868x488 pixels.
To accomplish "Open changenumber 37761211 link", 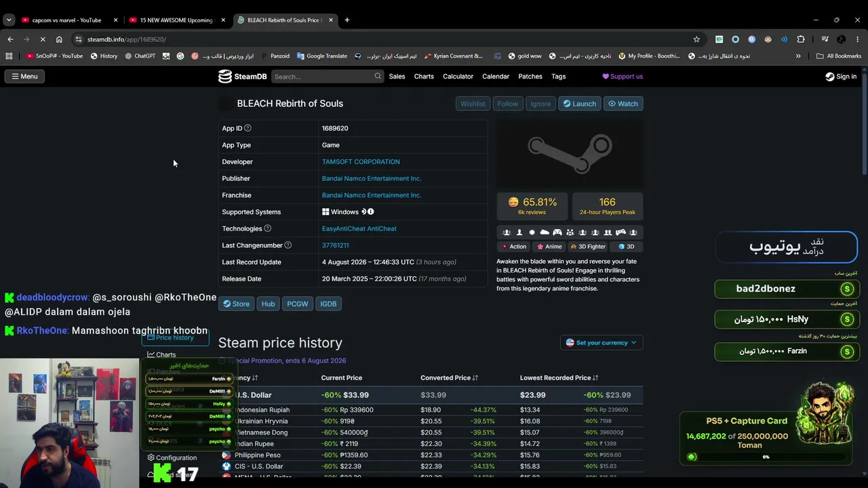I will point(335,245).
